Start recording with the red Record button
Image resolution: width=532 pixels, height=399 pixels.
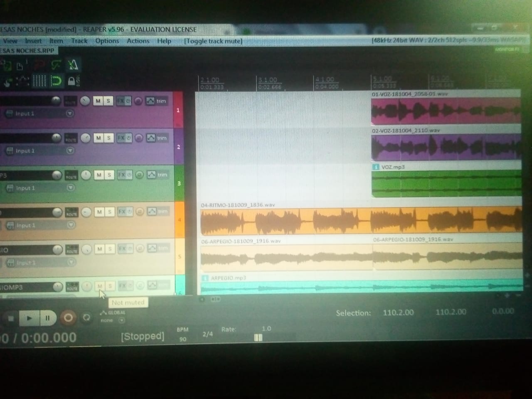coord(68,318)
